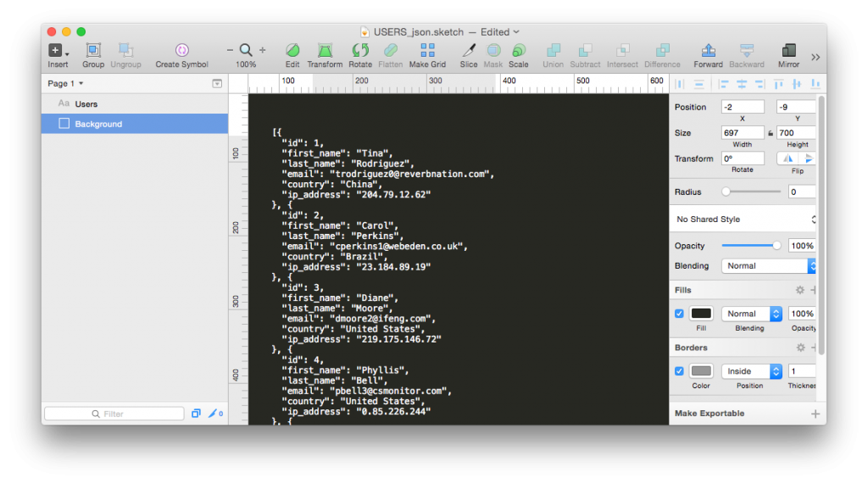This screenshot has height=484, width=868.
Task: Open the Page 1 dropdown
Action: 65,84
